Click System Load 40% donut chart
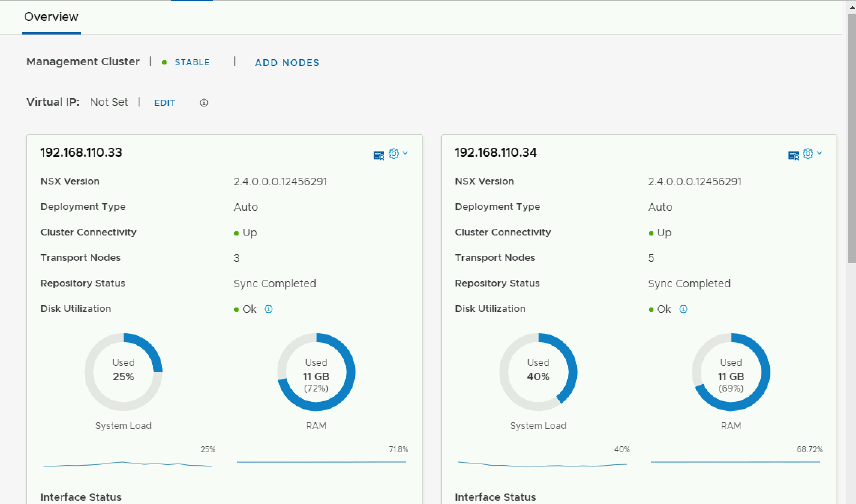Screen dimensions: 856x504 coord(538,372)
